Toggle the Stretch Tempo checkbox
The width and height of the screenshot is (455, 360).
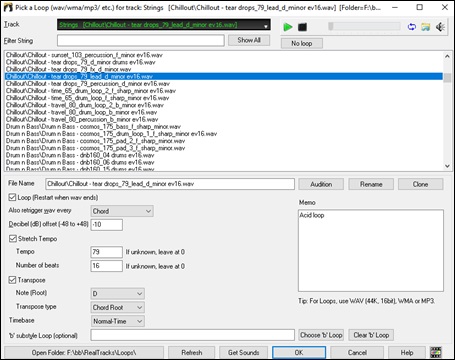(x=12, y=239)
